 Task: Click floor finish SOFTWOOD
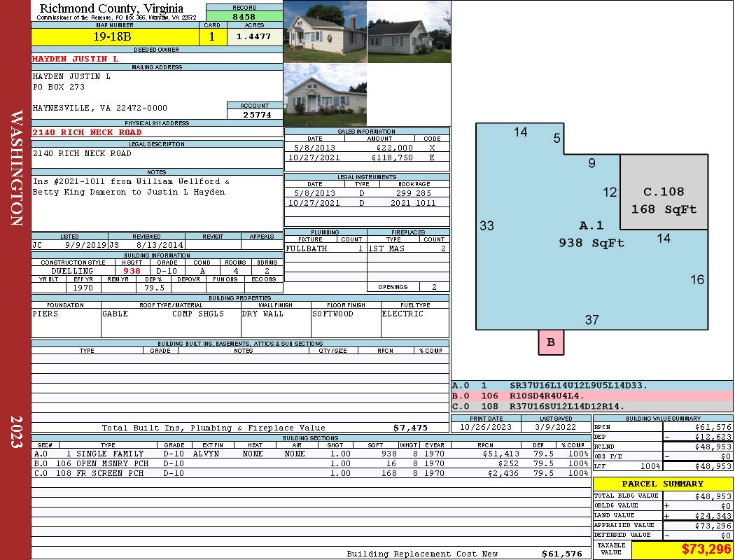332,314
